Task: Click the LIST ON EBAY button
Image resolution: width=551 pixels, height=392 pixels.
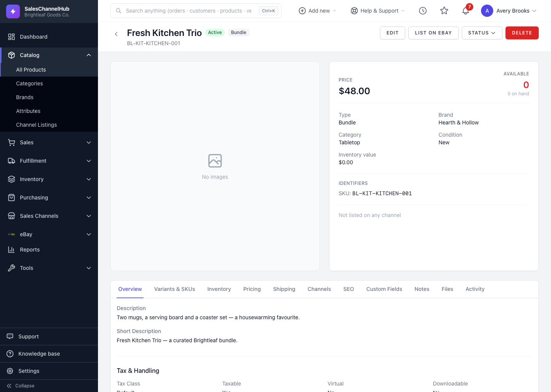Action: tap(434, 33)
